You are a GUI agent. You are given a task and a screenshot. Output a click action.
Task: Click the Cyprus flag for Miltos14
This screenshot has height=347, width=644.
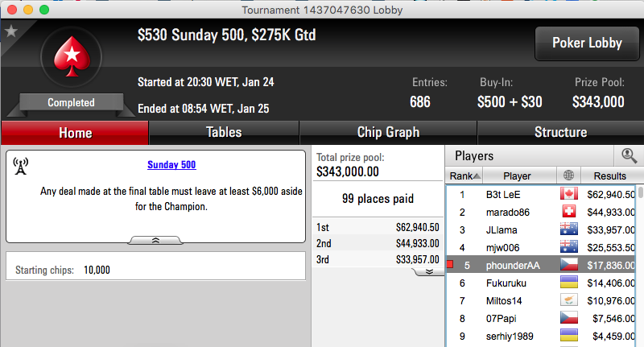click(569, 300)
